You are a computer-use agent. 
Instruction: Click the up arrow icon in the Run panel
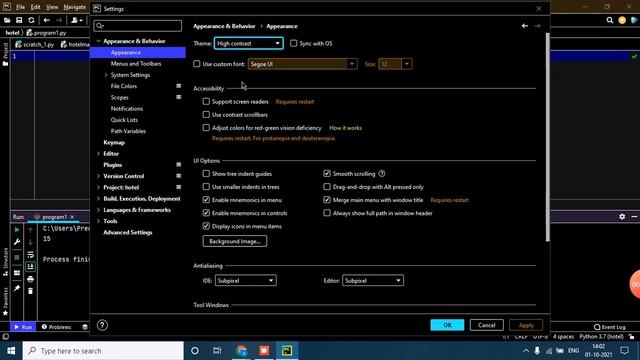pos(31,230)
